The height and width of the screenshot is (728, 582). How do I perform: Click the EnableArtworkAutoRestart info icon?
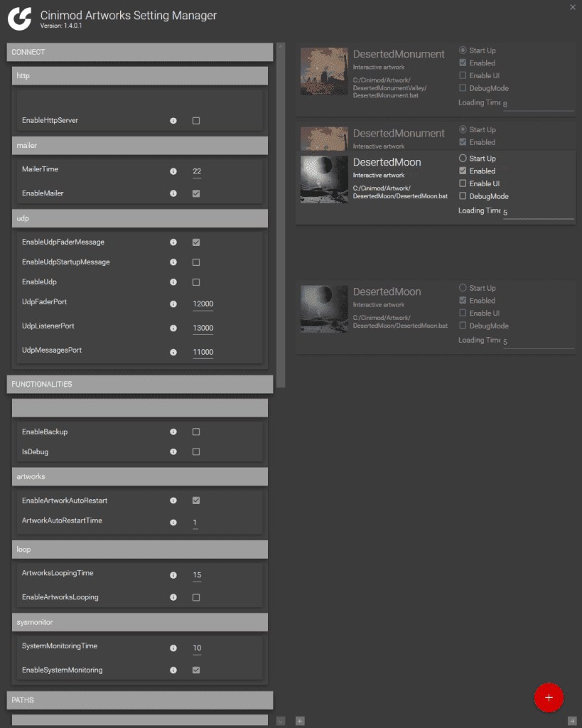tap(173, 500)
